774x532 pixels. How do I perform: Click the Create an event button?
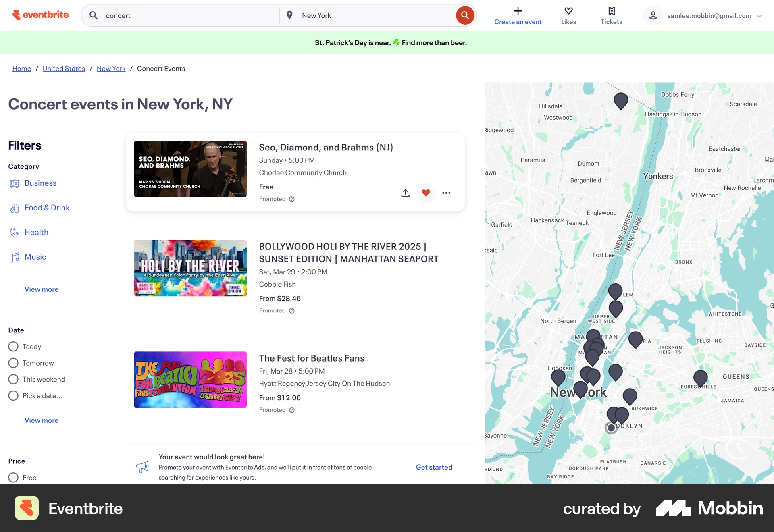(518, 15)
